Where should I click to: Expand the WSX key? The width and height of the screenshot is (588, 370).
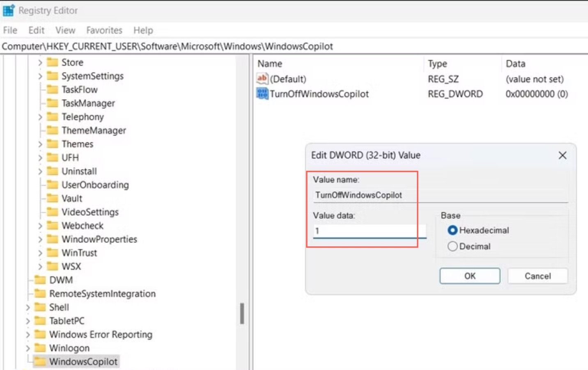point(40,266)
